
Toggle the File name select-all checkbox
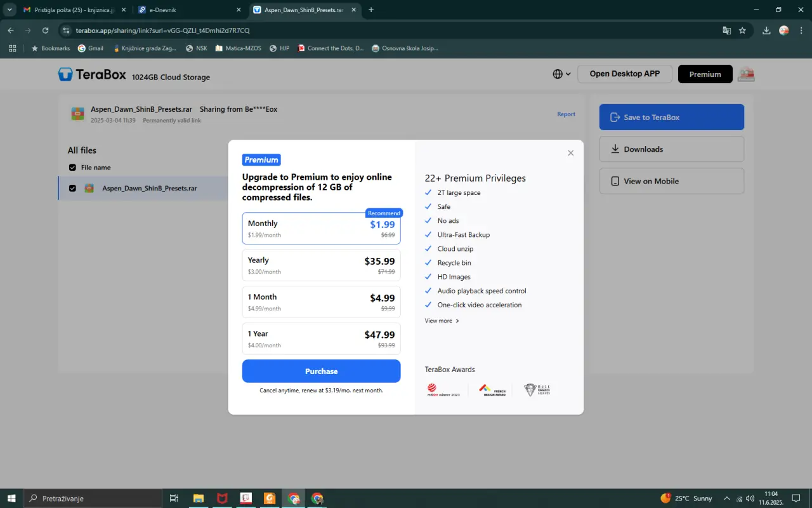pos(72,168)
